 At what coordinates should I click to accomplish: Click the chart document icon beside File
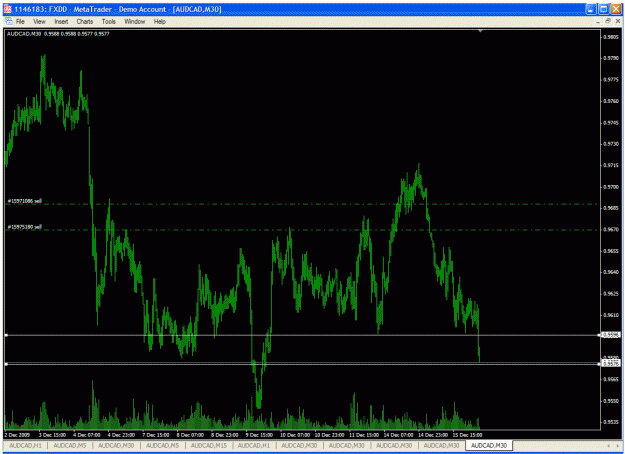(x=9, y=22)
